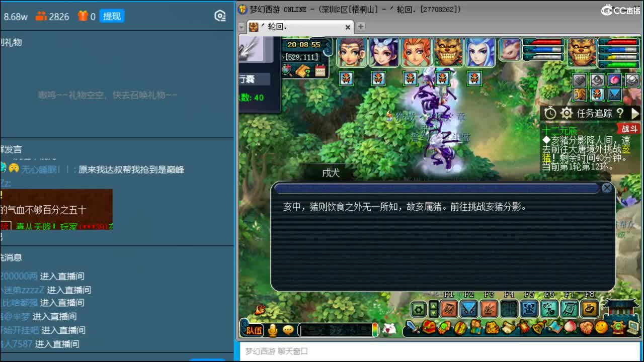Image resolution: width=644 pixels, height=362 pixels.
Task: Open task tracker gear settings
Action: coord(567,113)
